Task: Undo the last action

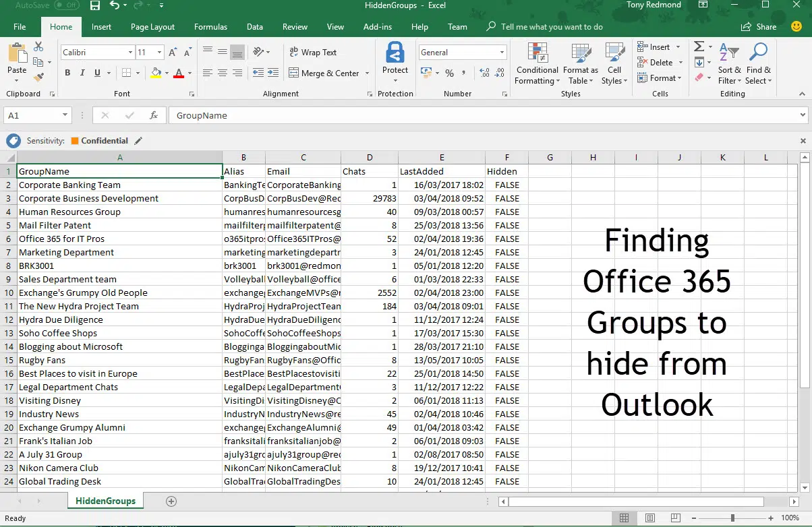Action: [115, 6]
